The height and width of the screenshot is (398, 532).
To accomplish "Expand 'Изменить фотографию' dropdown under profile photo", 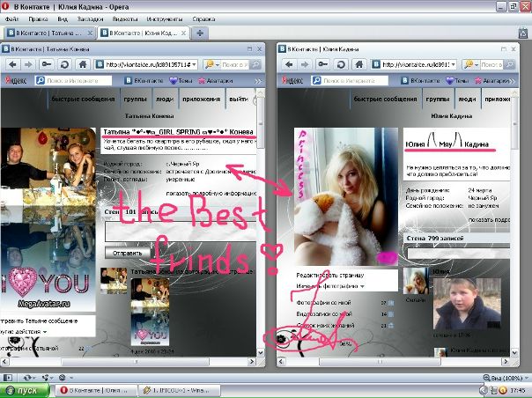I will (x=330, y=286).
